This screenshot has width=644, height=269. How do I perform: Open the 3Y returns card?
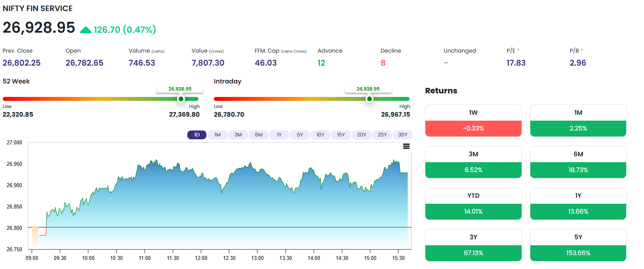pyautogui.click(x=473, y=245)
